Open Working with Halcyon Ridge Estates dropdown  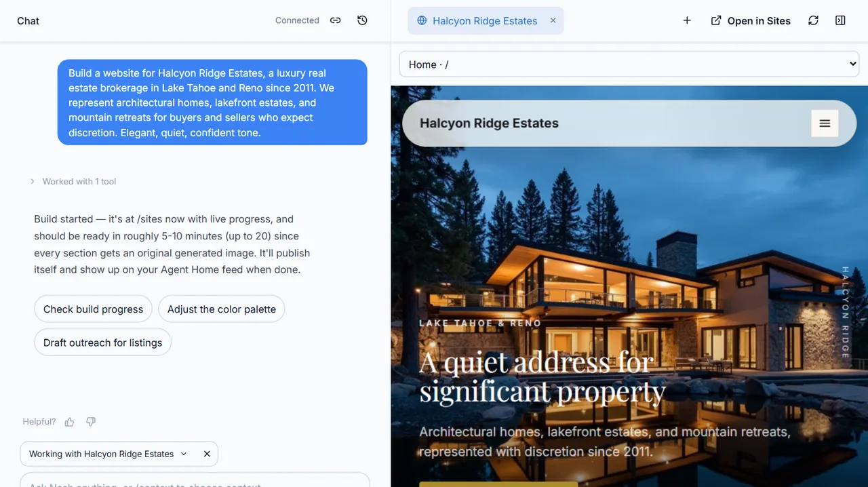[108, 454]
